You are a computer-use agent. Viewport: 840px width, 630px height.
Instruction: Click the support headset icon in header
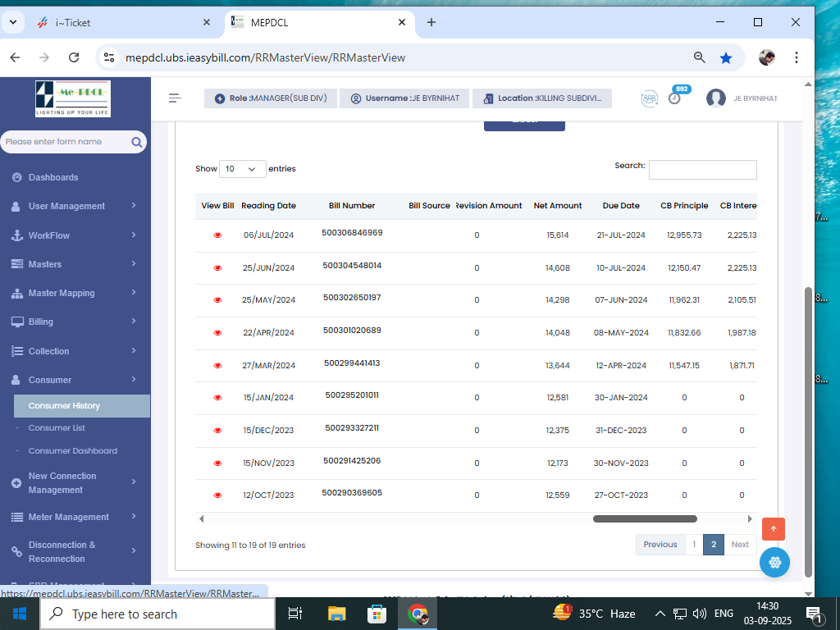[649, 98]
